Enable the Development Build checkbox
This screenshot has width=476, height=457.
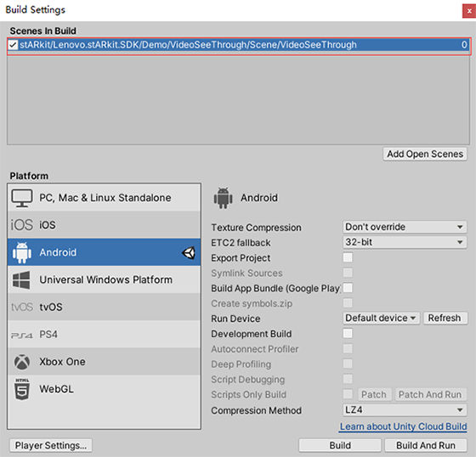(x=348, y=333)
